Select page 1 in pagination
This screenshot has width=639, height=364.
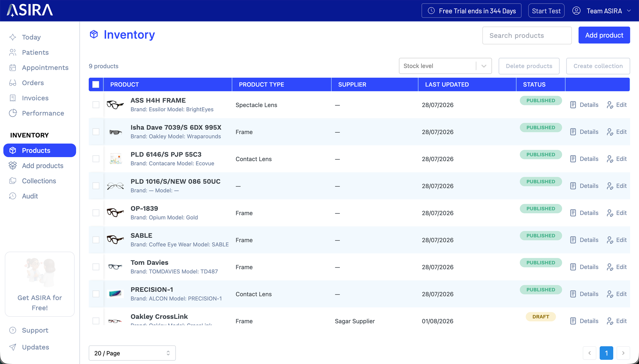pyautogui.click(x=606, y=353)
